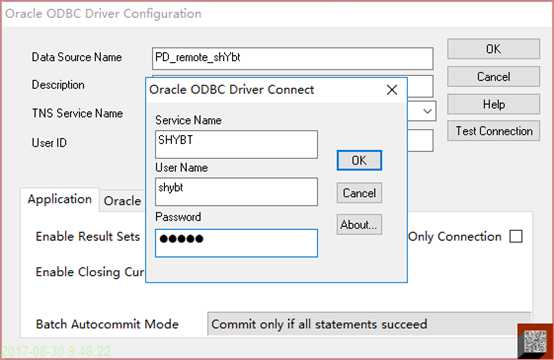Click the 'Enable Closing Cur' label

[x=90, y=272]
